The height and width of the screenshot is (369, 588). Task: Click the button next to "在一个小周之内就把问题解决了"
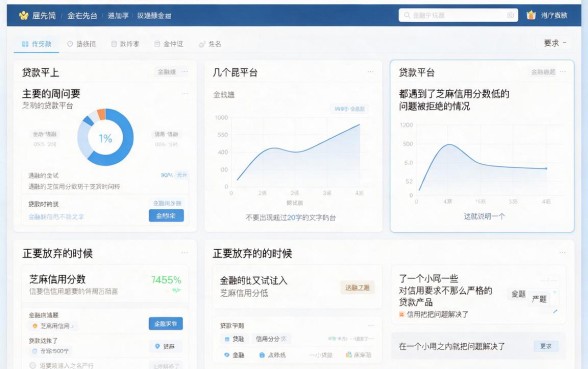(546, 346)
